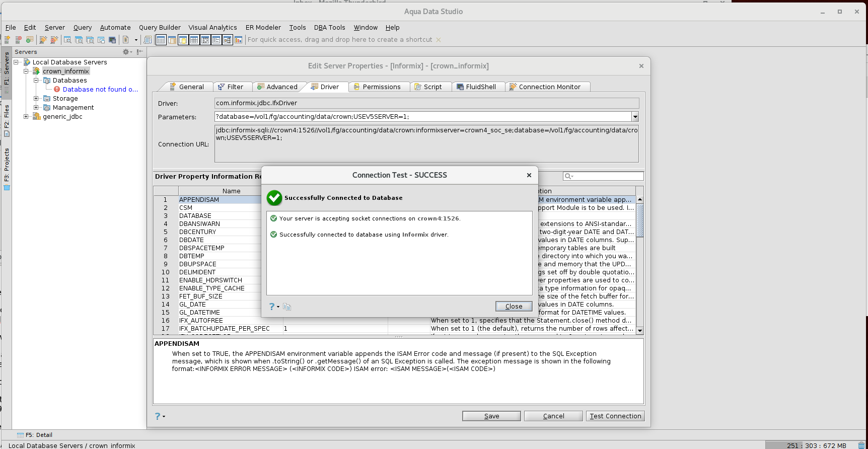Click the connect plug toolbar icon
The height and width of the screenshot is (449, 868).
coord(43,40)
